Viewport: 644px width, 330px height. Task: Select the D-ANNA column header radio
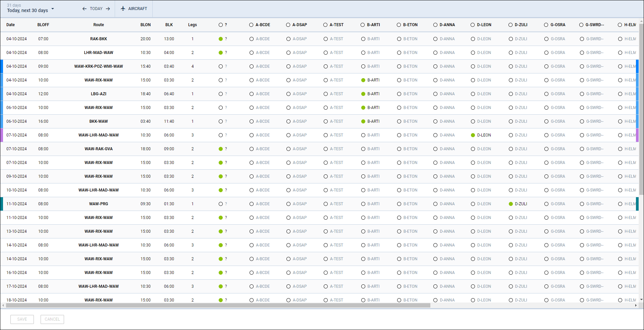pos(435,25)
